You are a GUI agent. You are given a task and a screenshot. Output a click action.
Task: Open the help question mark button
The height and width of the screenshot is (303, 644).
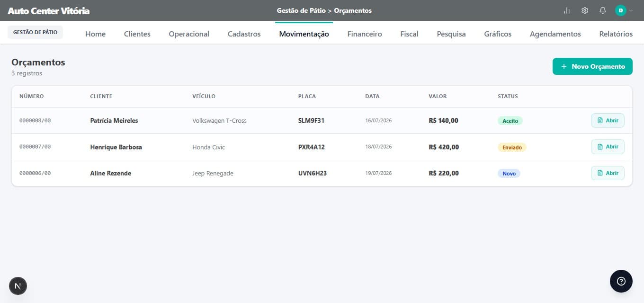click(621, 281)
